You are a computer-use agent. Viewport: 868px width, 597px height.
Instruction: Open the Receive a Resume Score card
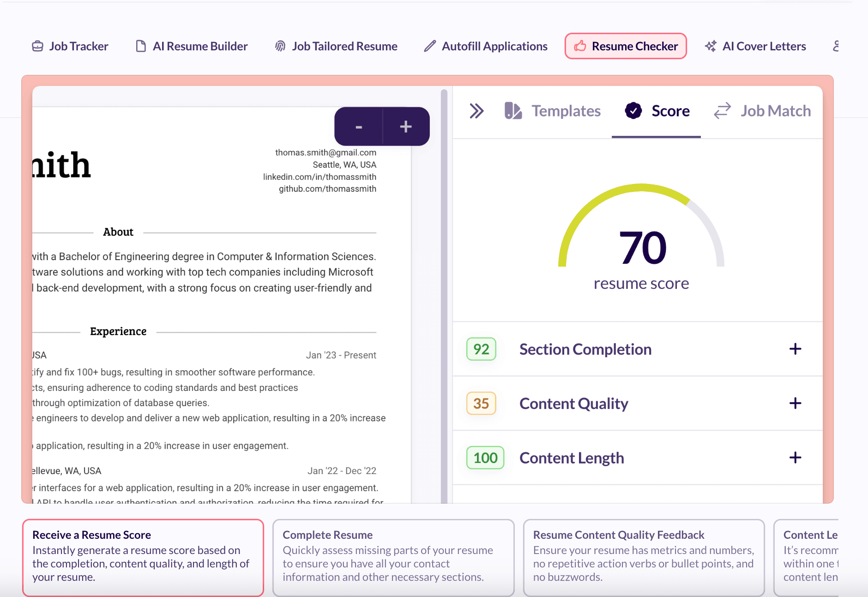pos(143,556)
